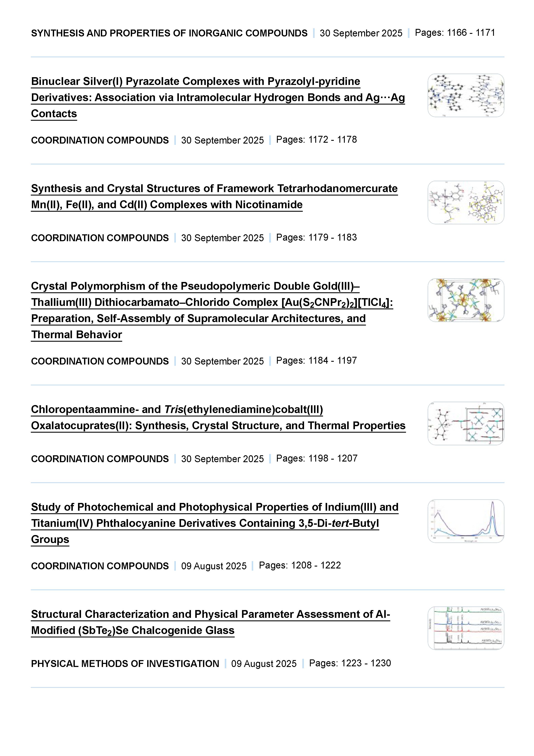Click the Pages: 1198 - 1207 text
Screen dimensions: 534x756
click(x=317, y=458)
